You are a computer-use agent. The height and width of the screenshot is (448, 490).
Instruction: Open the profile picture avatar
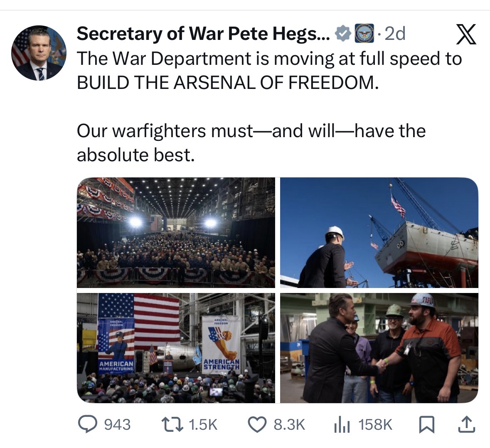click(39, 53)
